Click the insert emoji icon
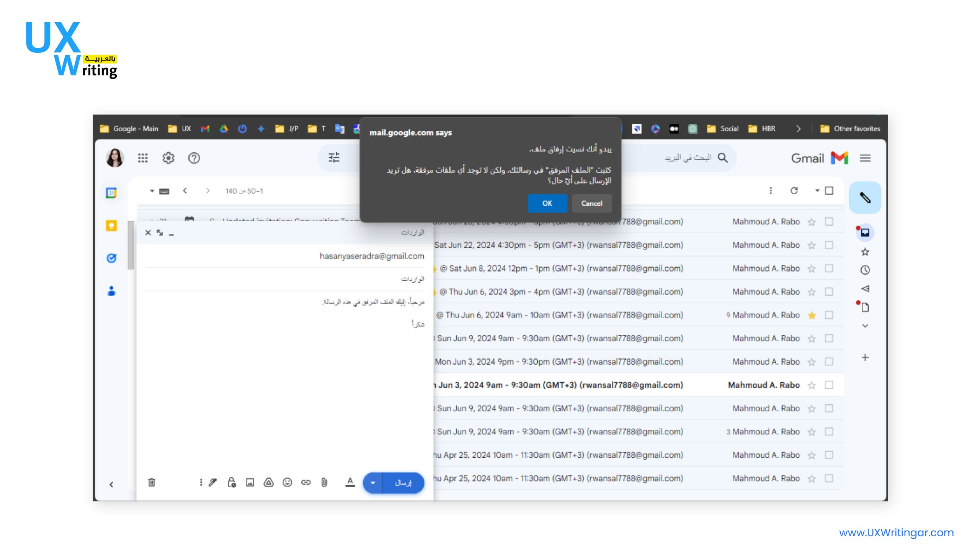The image size is (980, 552). pos(287,482)
